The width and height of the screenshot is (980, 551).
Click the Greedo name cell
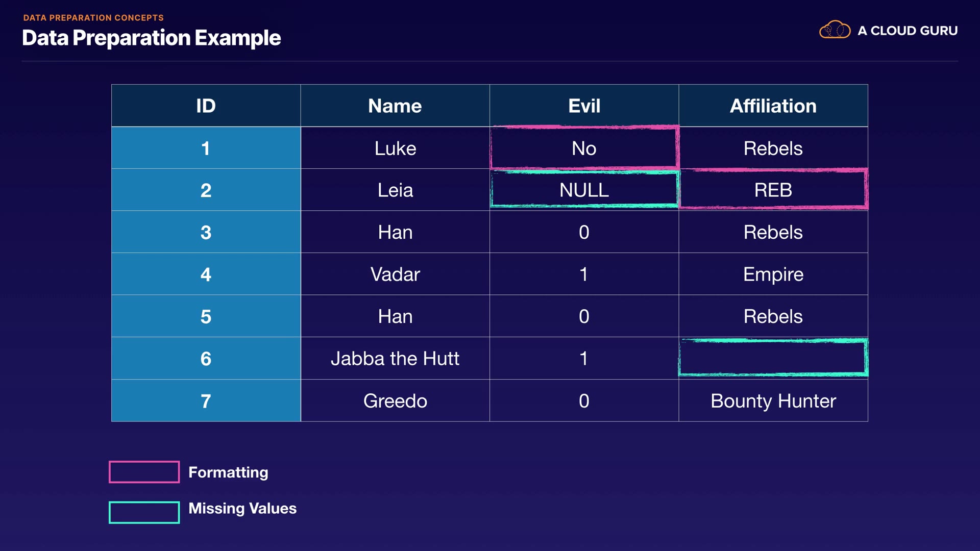[395, 400]
